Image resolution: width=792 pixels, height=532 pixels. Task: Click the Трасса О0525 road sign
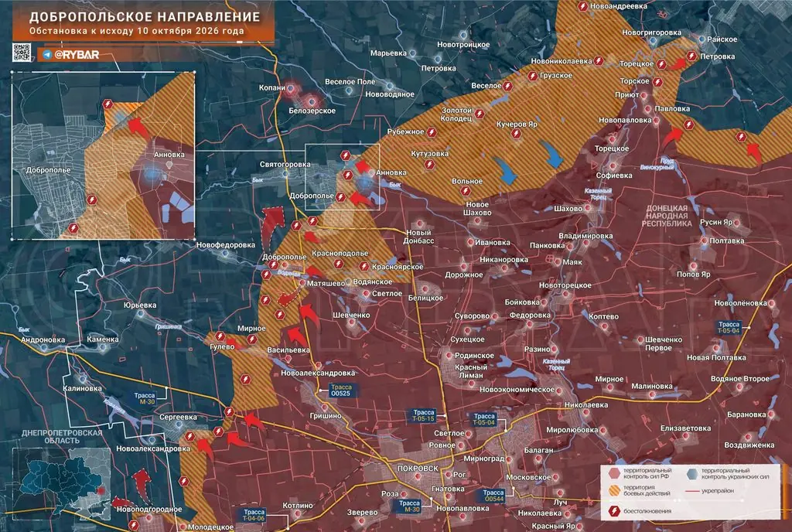340,390
